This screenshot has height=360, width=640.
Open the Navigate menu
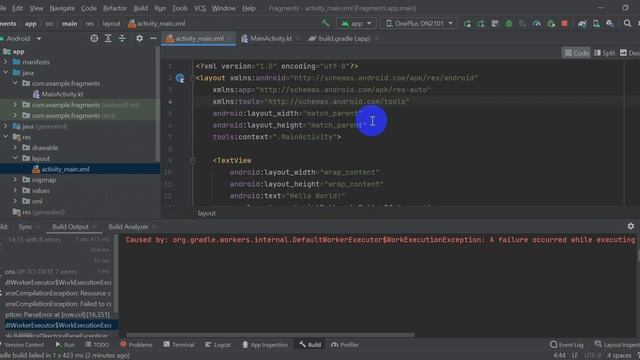pos(62,8)
